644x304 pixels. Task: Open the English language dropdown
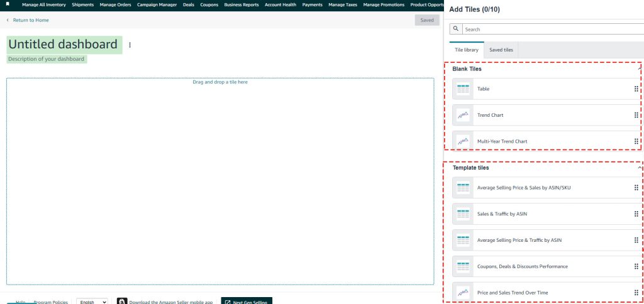point(92,302)
